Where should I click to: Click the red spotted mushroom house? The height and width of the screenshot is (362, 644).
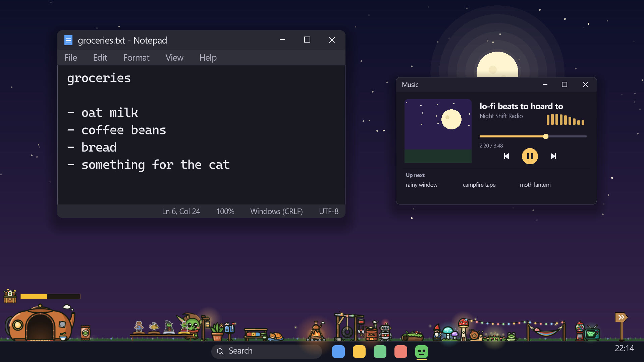463,329
